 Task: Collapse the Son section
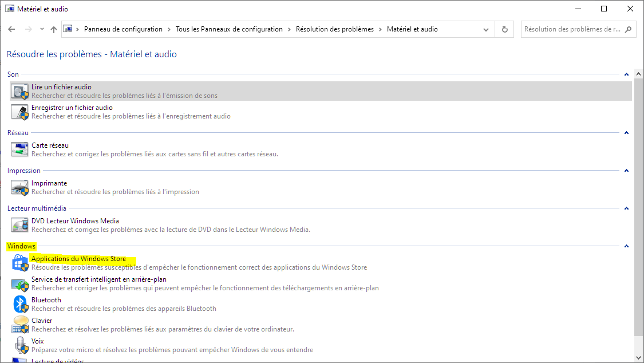[627, 74]
